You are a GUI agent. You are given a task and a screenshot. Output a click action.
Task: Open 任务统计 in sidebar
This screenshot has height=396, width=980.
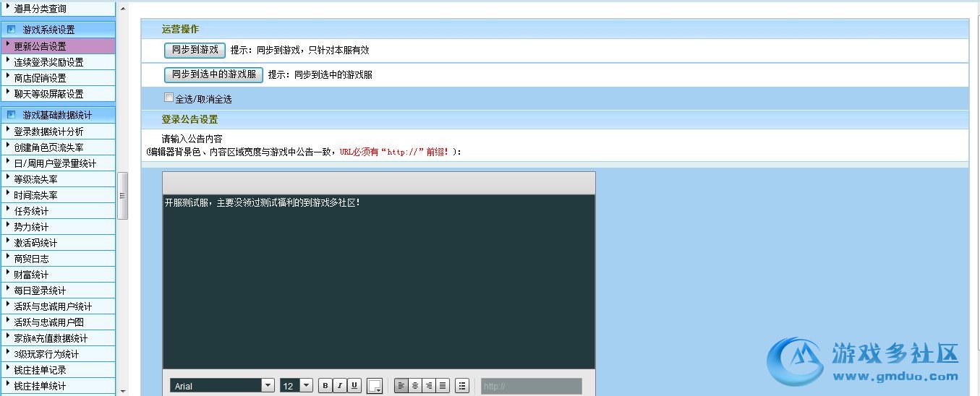coord(58,210)
